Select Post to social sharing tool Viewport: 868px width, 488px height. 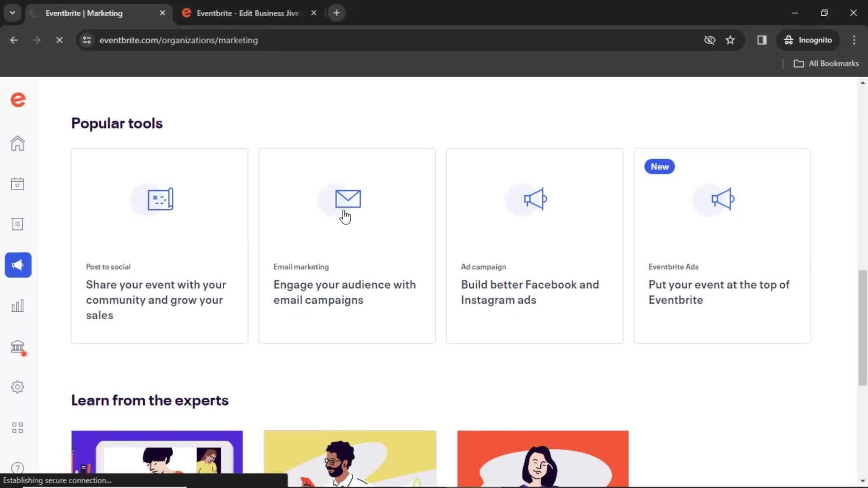click(x=160, y=245)
